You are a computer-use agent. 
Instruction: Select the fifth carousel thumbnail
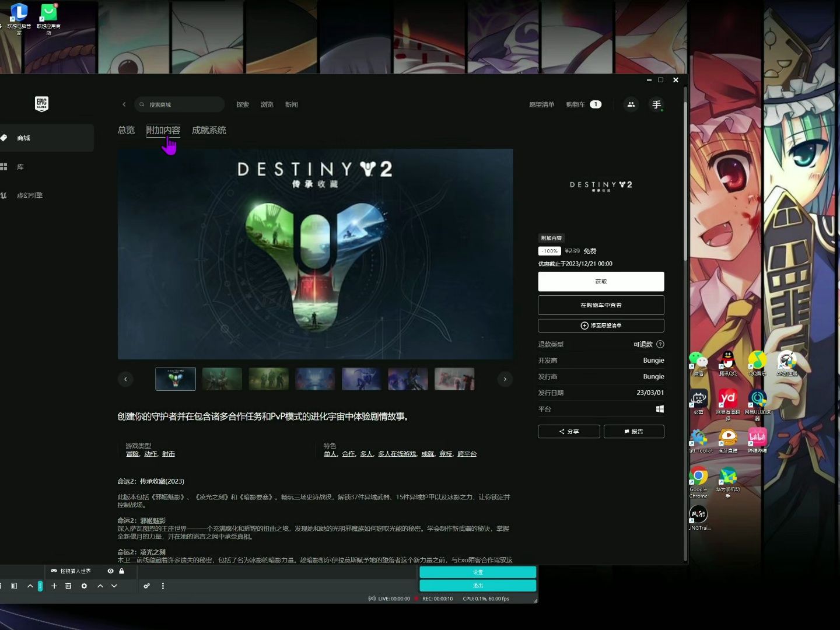[362, 379]
